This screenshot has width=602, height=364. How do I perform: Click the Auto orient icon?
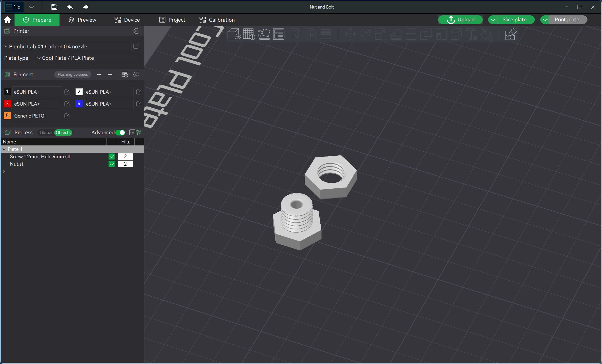264,34
